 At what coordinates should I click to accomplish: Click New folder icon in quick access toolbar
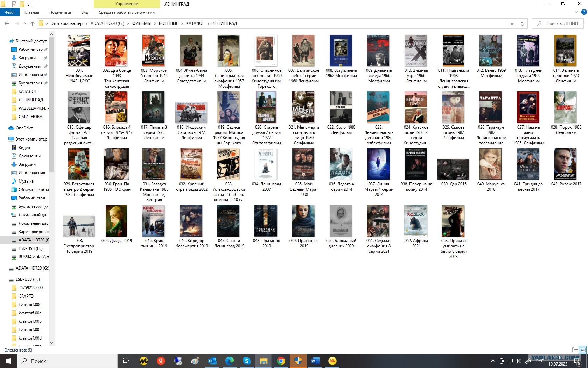pos(22,4)
